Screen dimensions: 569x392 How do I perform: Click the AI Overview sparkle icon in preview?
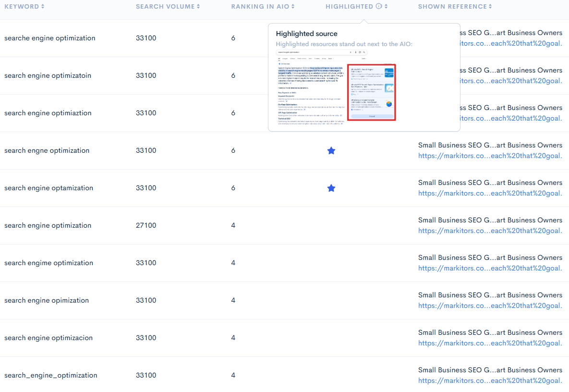pos(279,63)
